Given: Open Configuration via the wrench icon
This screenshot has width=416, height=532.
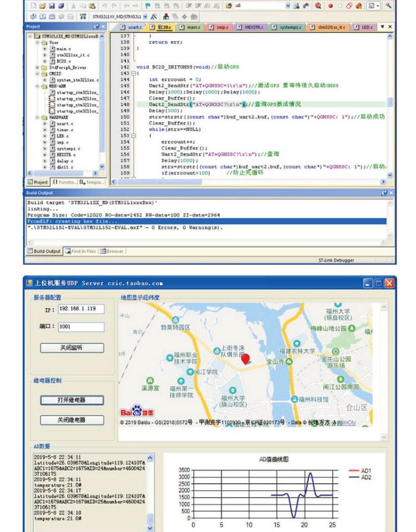Looking at the screenshot, I should (x=388, y=6).
